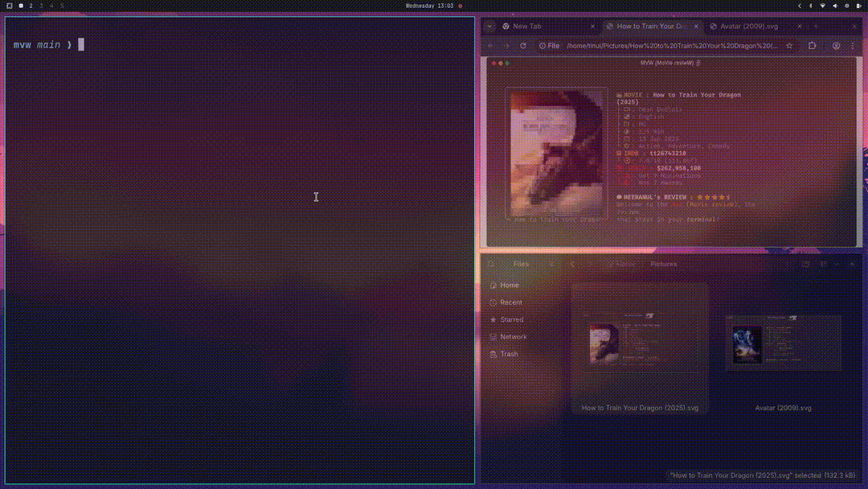Bookmark the page via the star icon
The width and height of the screenshot is (868, 489).
tap(789, 46)
